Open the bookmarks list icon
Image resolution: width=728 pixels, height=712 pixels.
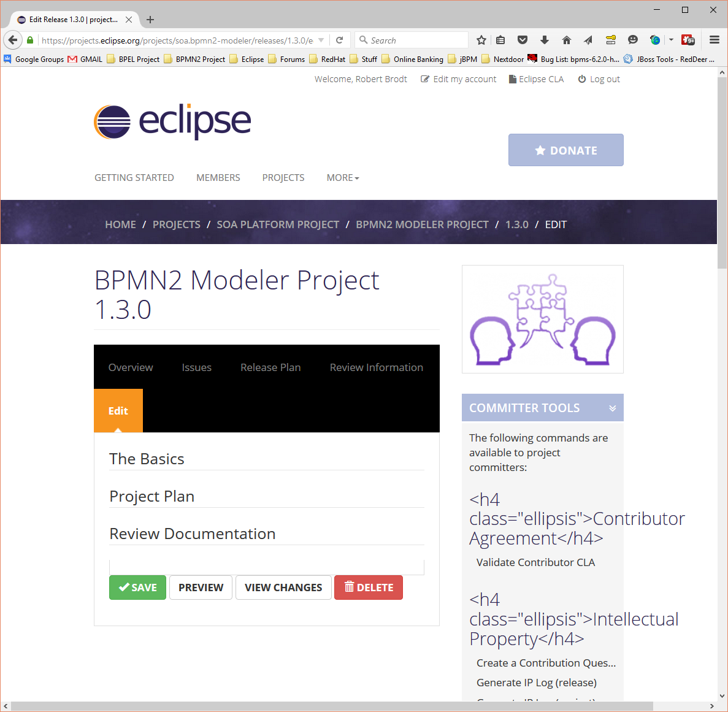pos(500,40)
